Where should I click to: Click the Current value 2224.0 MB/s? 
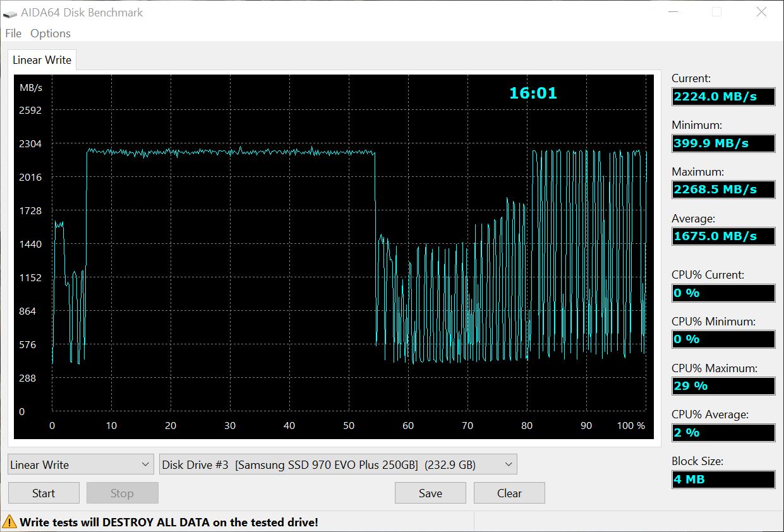point(723,97)
